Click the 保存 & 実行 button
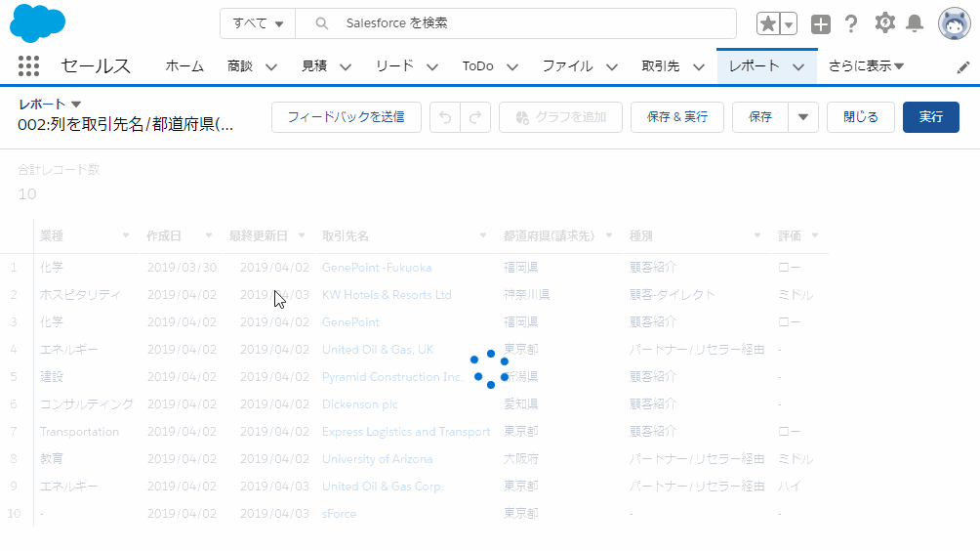The height and width of the screenshot is (551, 980). click(x=676, y=117)
